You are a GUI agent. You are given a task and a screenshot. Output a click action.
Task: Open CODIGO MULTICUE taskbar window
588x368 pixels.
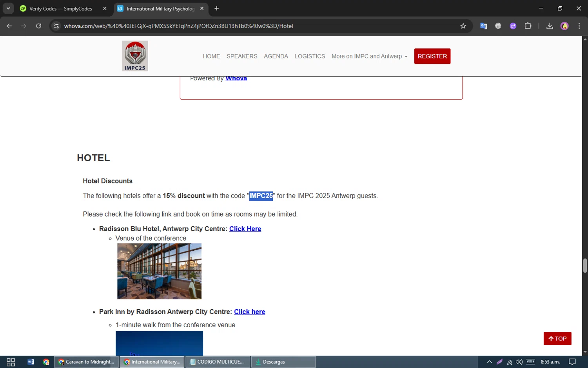tap(218, 362)
